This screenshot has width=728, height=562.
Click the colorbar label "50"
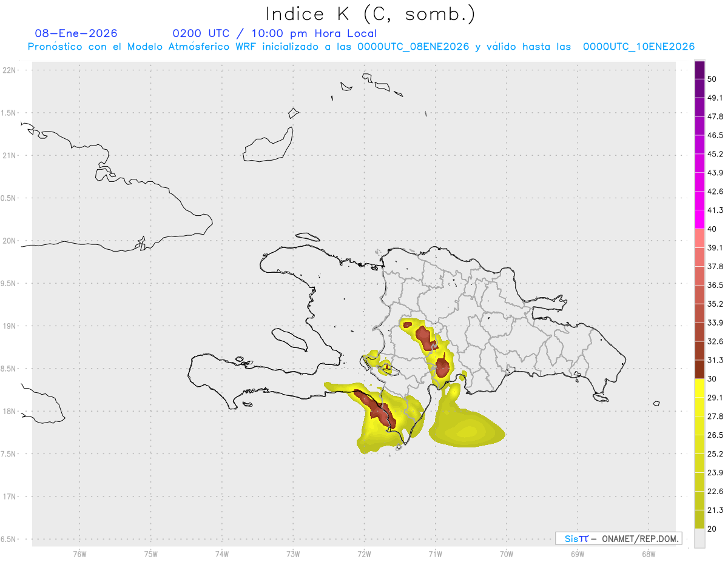pos(712,79)
